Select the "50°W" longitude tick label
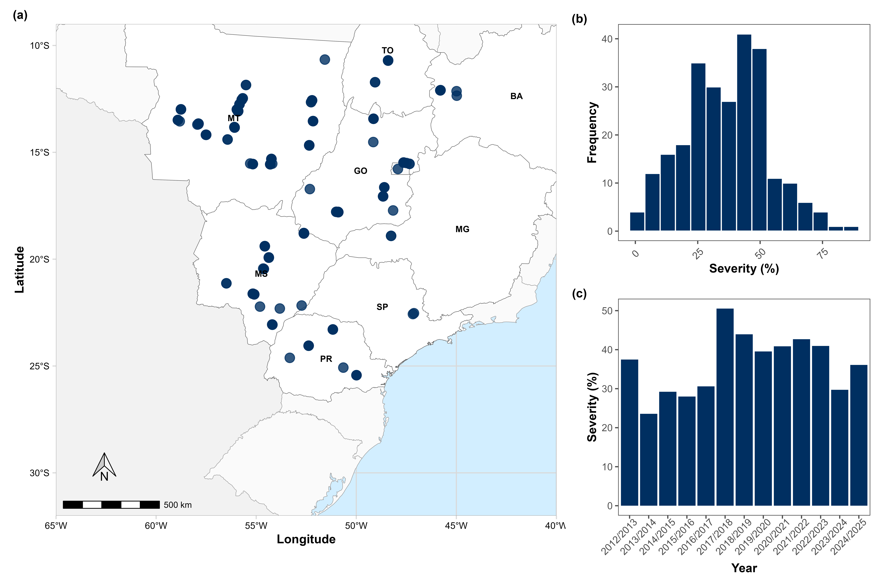The image size is (882, 588). (356, 526)
